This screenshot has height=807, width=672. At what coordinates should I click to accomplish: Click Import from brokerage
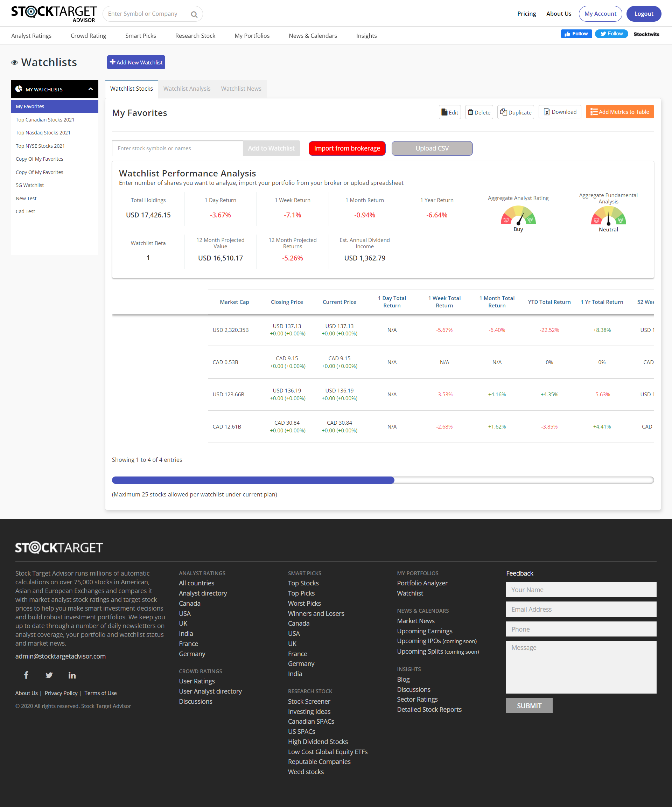347,148
